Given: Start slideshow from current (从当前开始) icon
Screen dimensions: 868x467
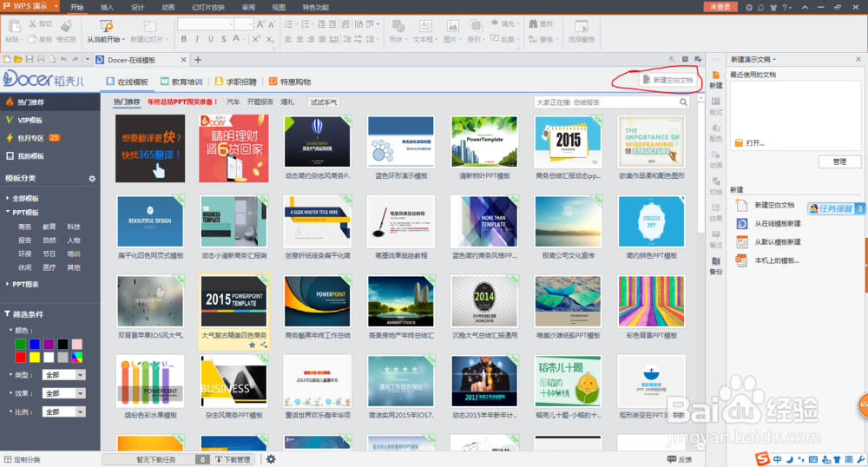Looking at the screenshot, I should 106,25.
